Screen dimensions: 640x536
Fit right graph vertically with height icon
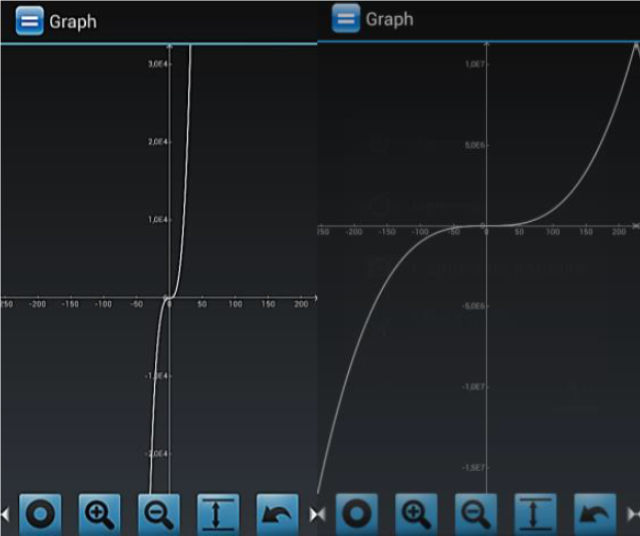click(x=536, y=514)
